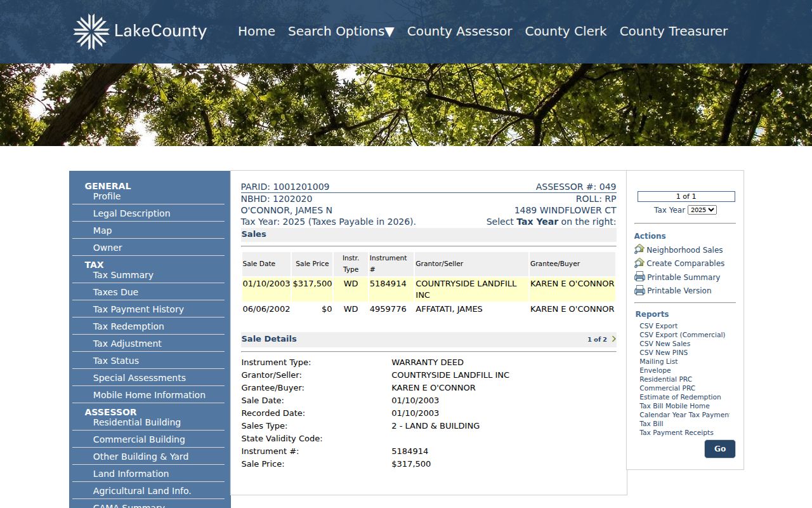Image resolution: width=812 pixels, height=508 pixels.
Task: Select the CSV Export report
Action: [658, 326]
